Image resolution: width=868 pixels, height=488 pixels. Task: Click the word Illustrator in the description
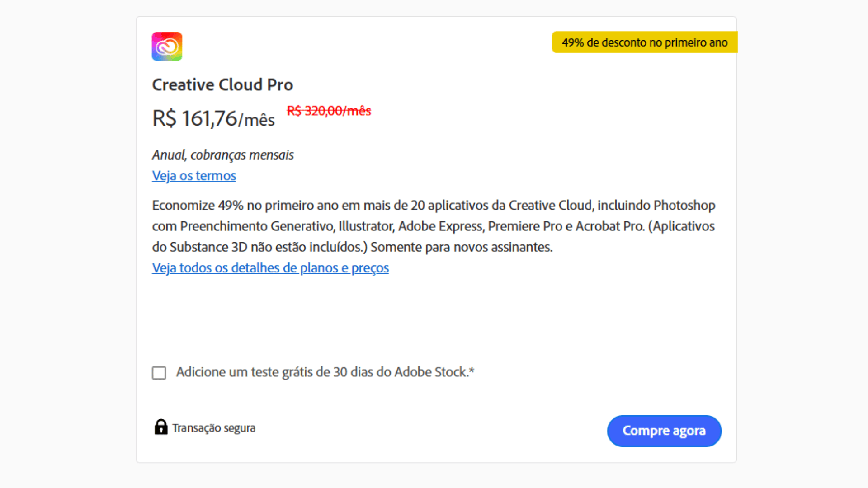click(365, 226)
